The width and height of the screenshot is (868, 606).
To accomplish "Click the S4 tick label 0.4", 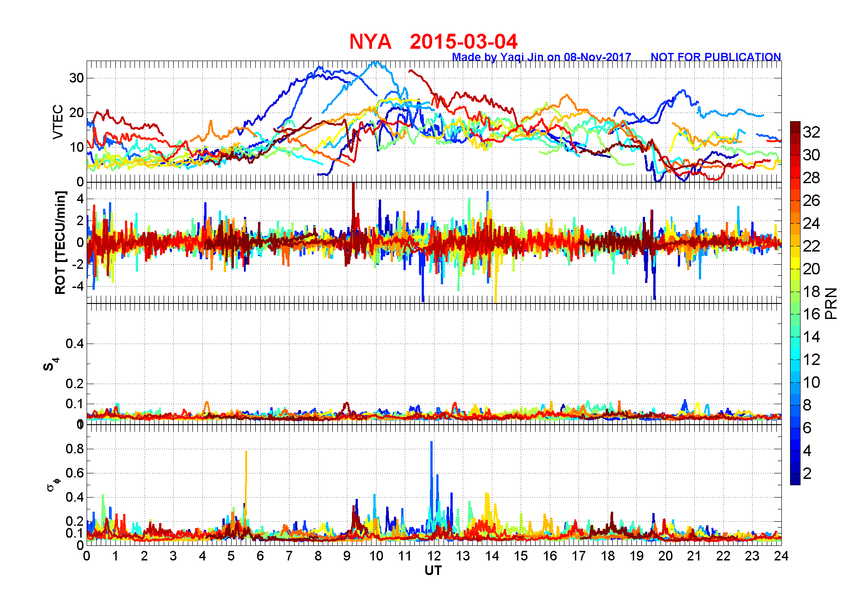I will pyautogui.click(x=75, y=344).
